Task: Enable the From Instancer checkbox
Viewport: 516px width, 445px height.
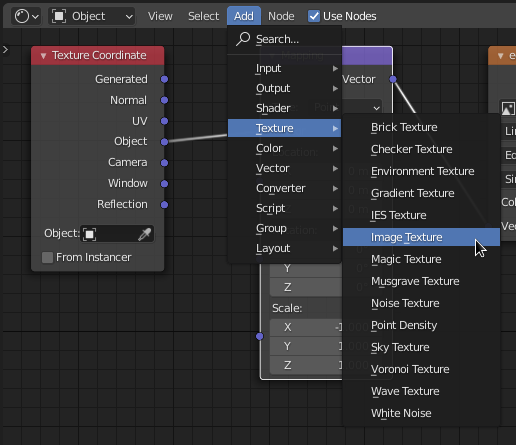Action: [x=47, y=257]
